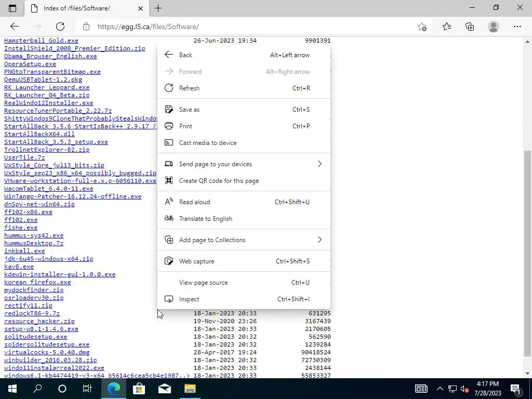
Task: Open the tab actions menu icon
Action: coord(12,8)
